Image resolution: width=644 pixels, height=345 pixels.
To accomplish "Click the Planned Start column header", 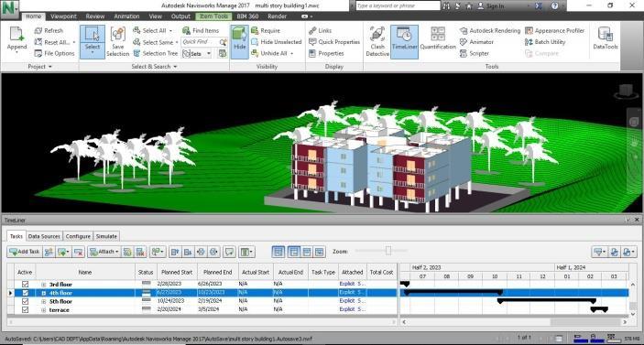I will pos(177,272).
